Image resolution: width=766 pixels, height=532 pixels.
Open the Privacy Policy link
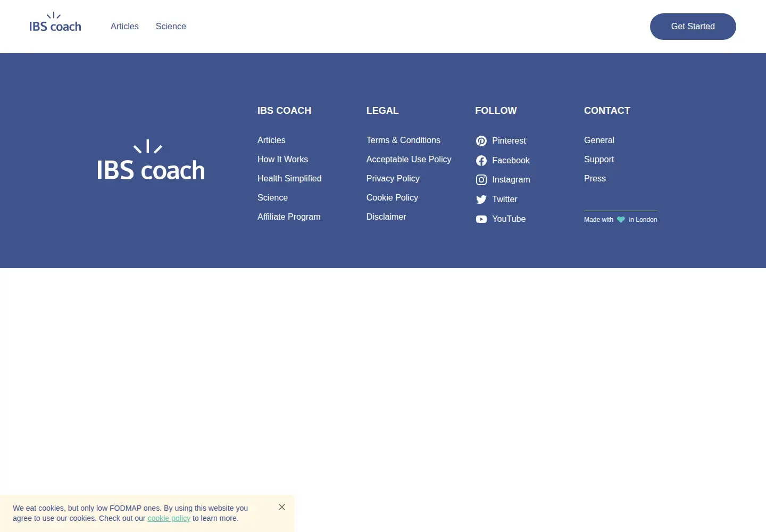click(x=393, y=178)
